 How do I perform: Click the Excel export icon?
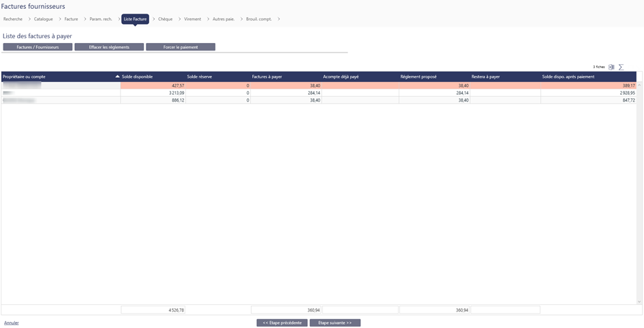tap(611, 67)
